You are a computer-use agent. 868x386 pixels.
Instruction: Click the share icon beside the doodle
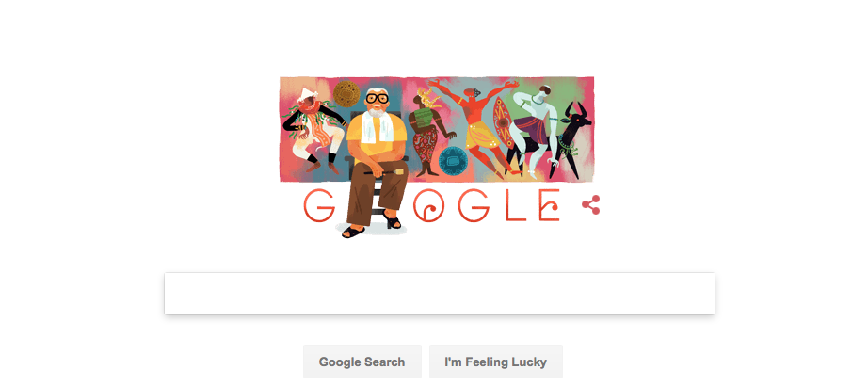(590, 205)
